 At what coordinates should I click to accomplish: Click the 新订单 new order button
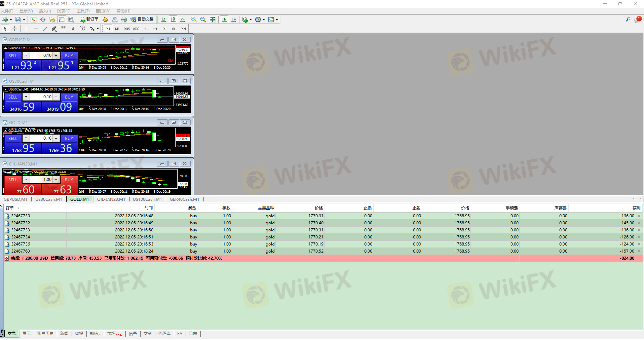click(x=89, y=20)
